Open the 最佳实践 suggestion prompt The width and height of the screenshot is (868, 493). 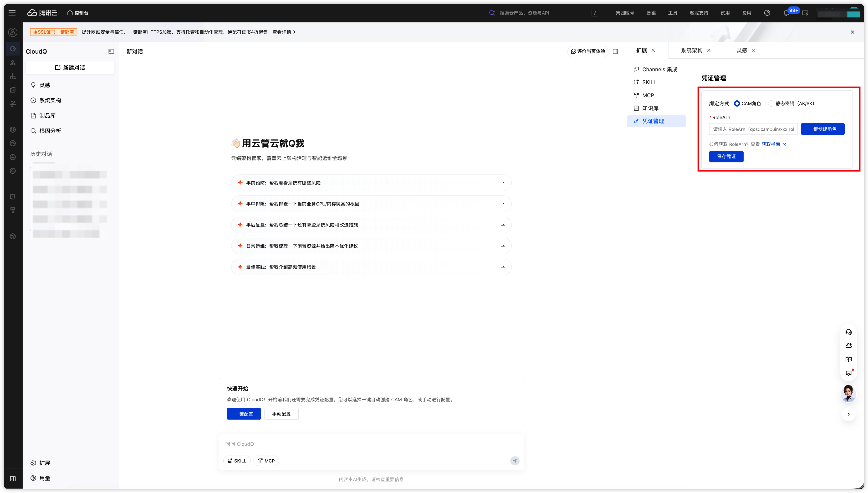pos(371,267)
